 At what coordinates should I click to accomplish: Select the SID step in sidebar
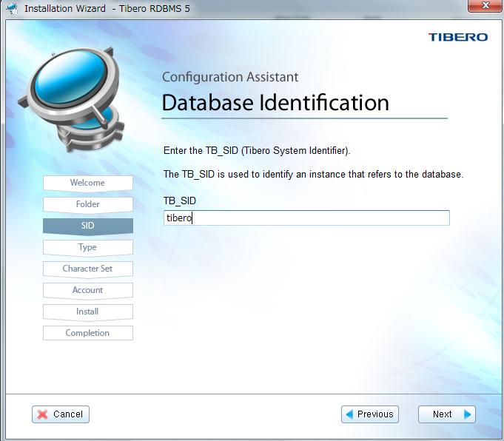coord(88,226)
